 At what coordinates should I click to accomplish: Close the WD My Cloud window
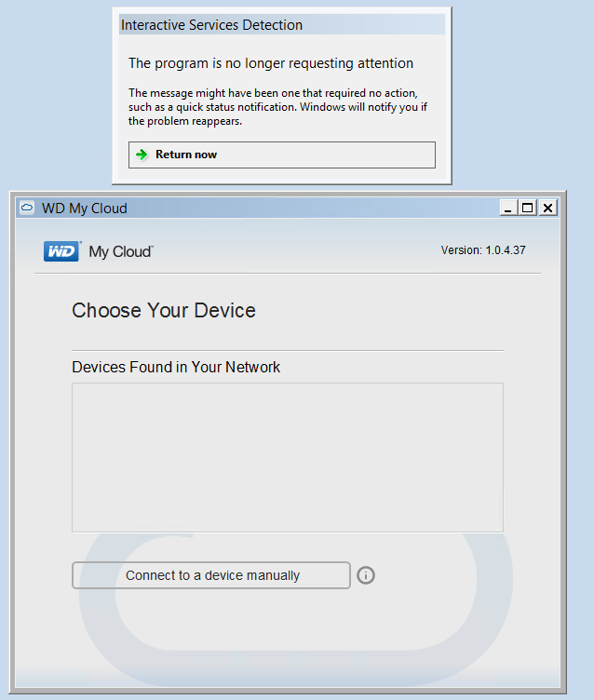click(x=548, y=208)
